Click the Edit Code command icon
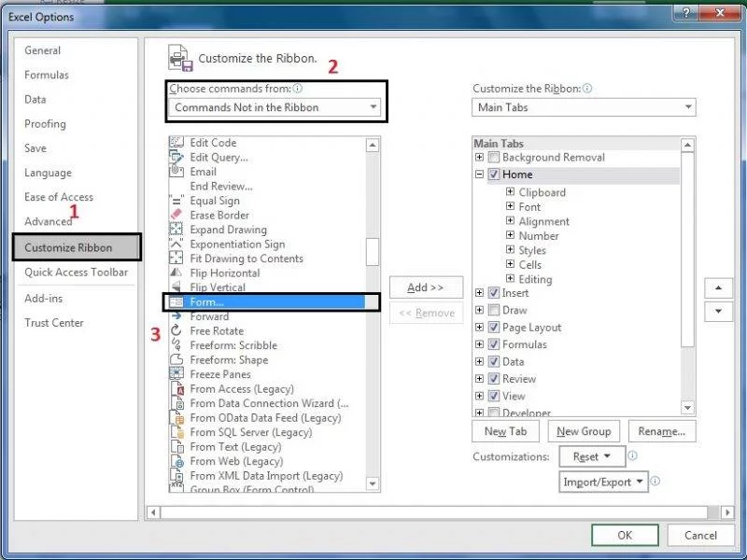This screenshot has height=560, width=747. (176, 143)
